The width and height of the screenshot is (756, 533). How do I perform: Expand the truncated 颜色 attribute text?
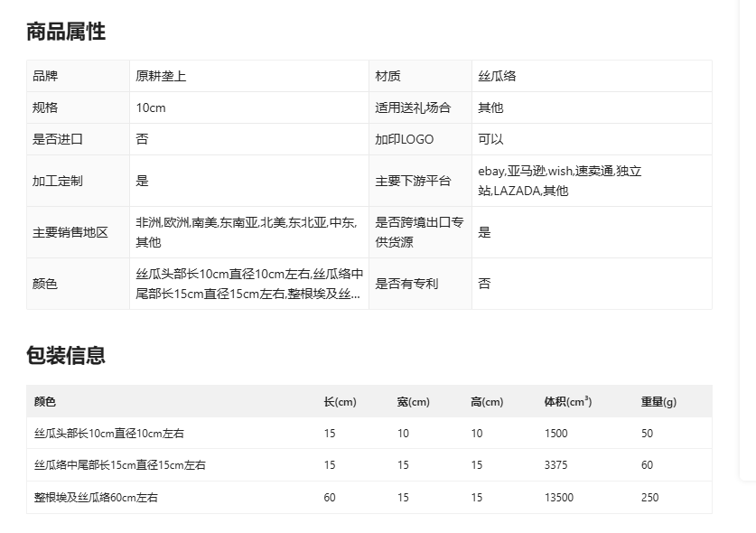[x=249, y=284]
